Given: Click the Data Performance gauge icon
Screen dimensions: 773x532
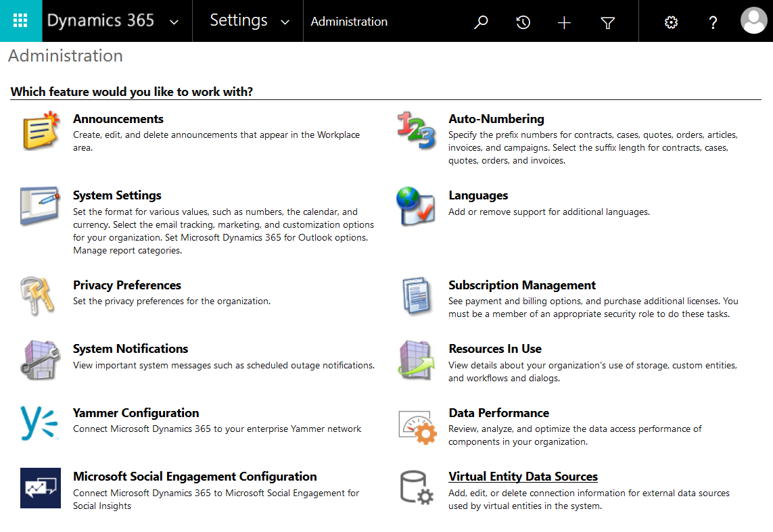Looking at the screenshot, I should 417,427.
